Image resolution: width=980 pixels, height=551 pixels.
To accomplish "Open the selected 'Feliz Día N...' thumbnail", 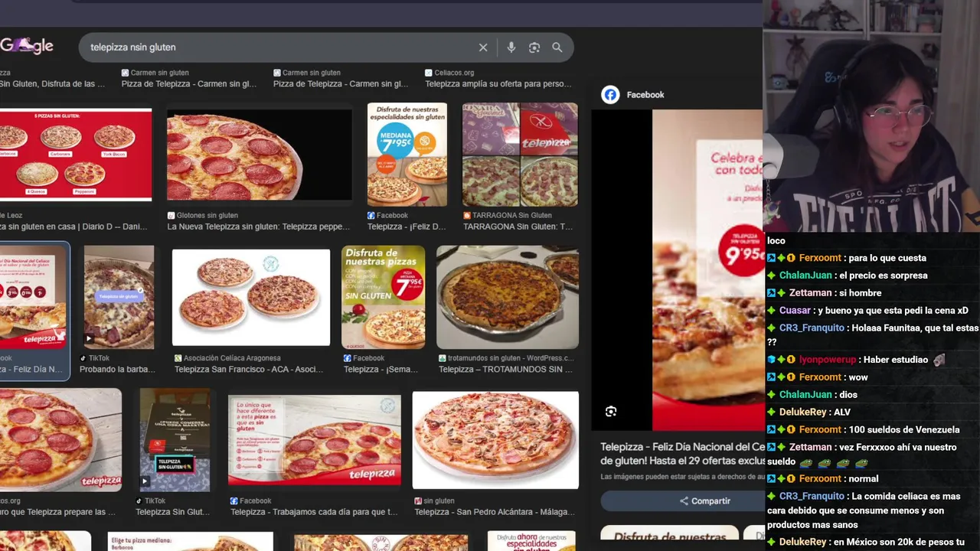I will (x=33, y=297).
